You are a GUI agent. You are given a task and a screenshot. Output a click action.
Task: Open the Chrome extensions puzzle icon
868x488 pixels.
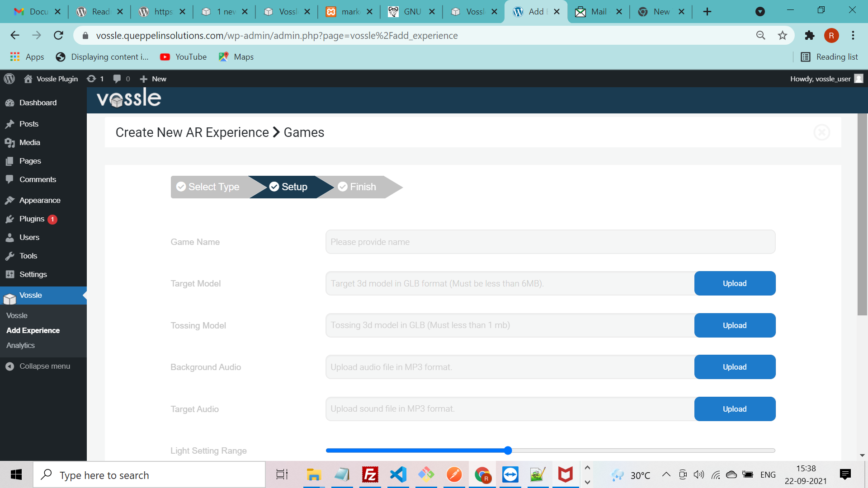809,35
